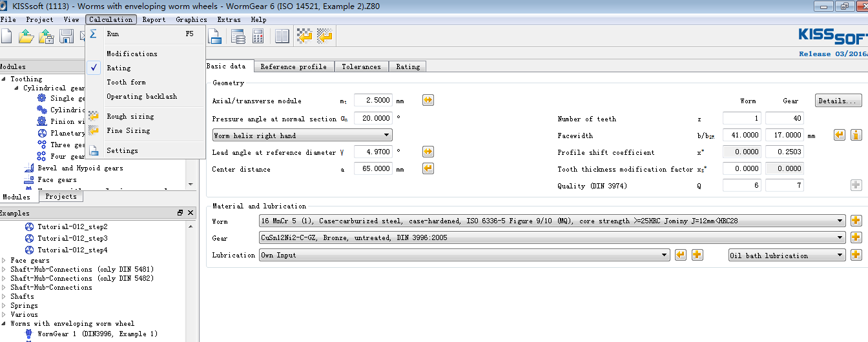Image resolution: width=868 pixels, height=342 pixels.
Task: Click the center distance input field
Action: click(x=373, y=169)
